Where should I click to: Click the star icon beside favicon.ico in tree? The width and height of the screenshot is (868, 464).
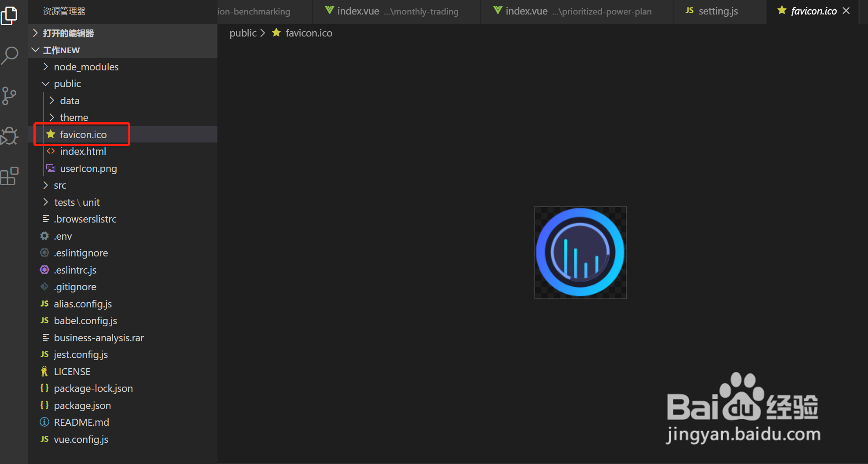[51, 134]
